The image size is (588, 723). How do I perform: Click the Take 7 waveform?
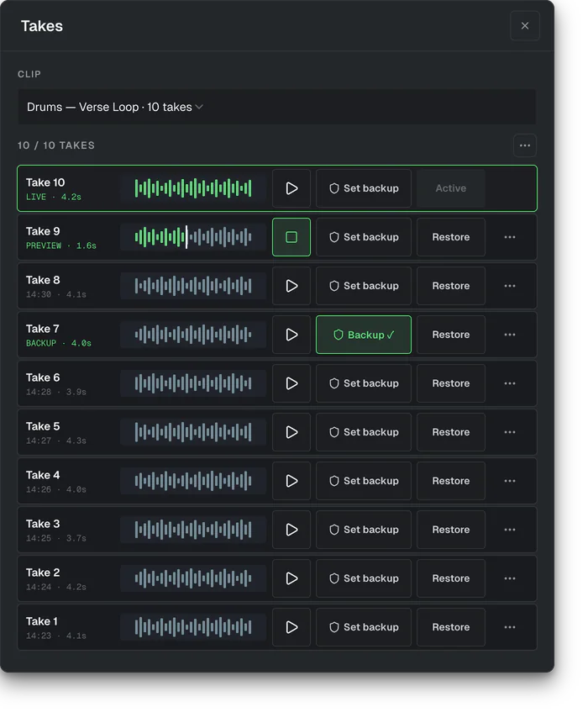pos(193,335)
